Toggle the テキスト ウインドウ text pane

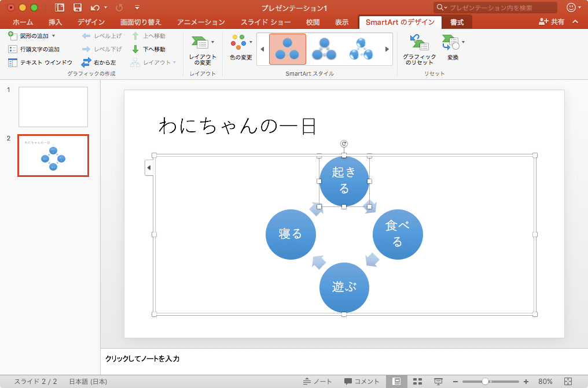40,62
